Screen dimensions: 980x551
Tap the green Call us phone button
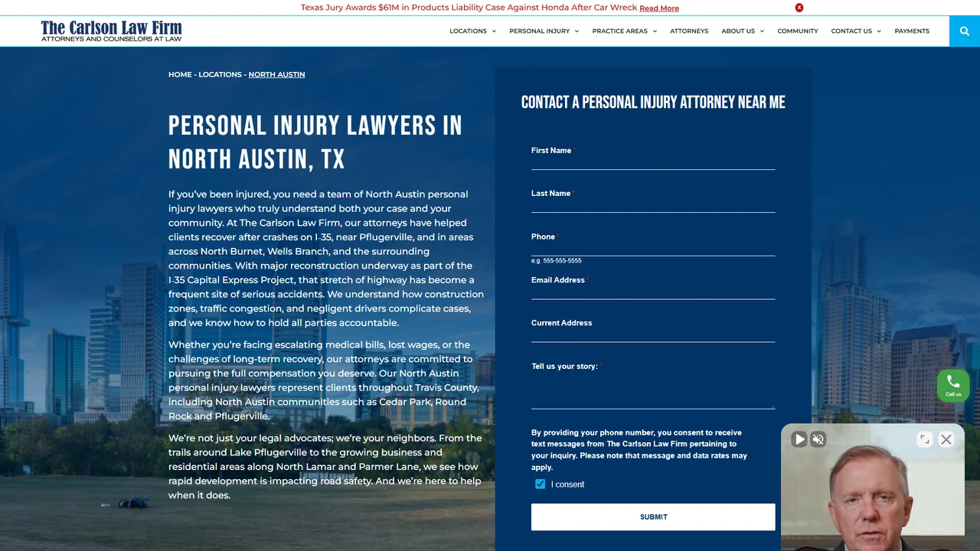953,385
